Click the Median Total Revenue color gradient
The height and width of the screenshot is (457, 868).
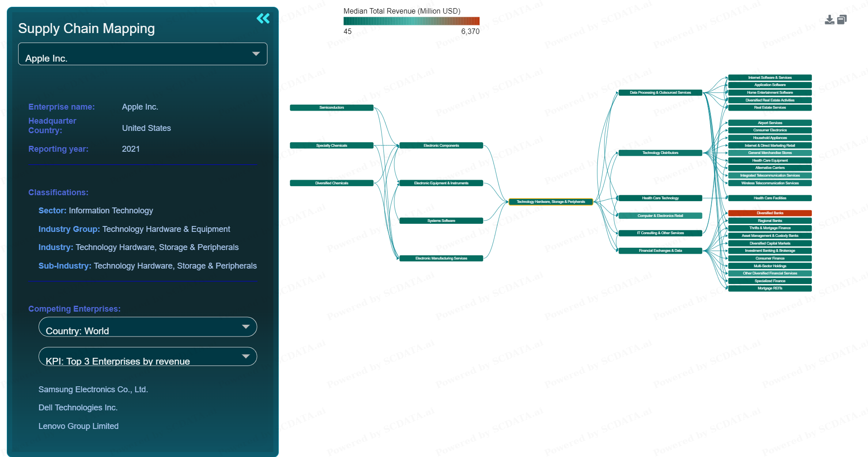click(x=412, y=21)
